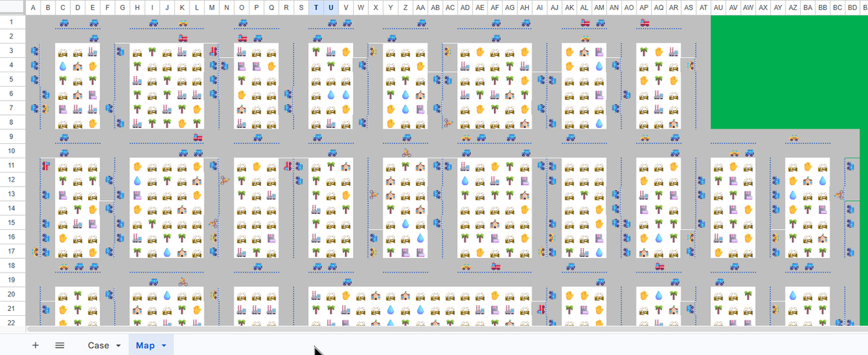Select row header 13

[x=13, y=194]
